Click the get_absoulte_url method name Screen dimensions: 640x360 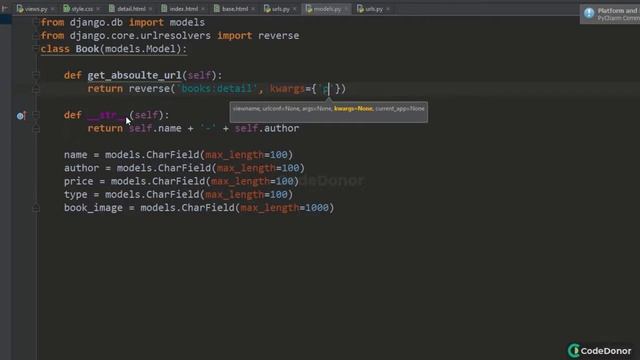(x=134, y=76)
